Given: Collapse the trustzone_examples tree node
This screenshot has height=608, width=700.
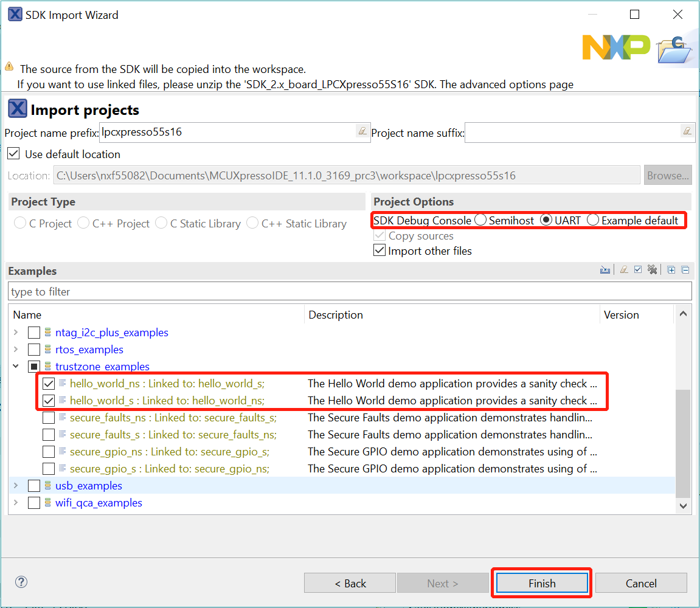Looking at the screenshot, I should click(15, 367).
